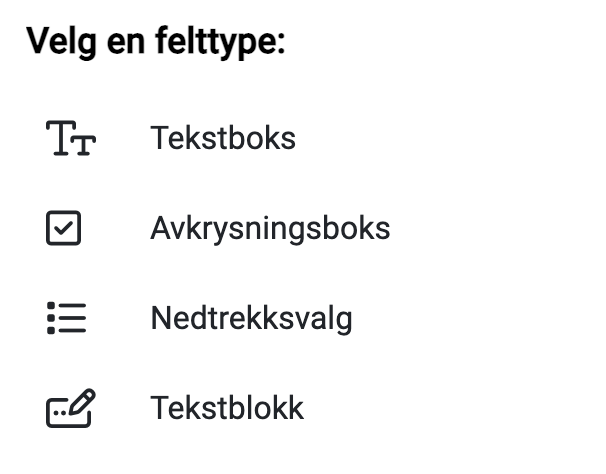606x474 pixels.
Task: Click the Nedtrekksvalg bulleted list icon
Action: tap(66, 318)
